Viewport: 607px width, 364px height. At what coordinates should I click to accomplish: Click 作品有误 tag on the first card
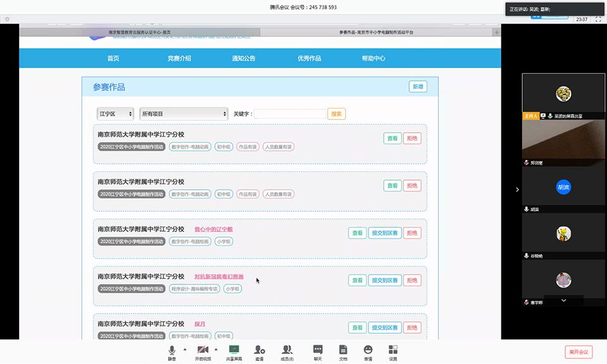click(248, 147)
